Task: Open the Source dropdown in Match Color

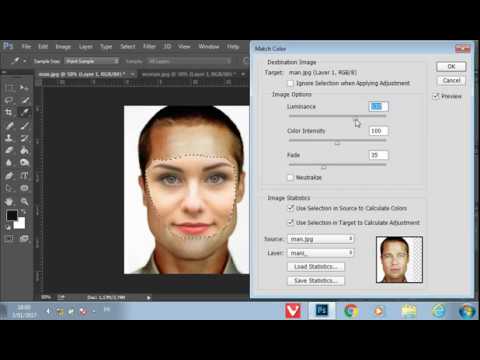Action: (320, 239)
